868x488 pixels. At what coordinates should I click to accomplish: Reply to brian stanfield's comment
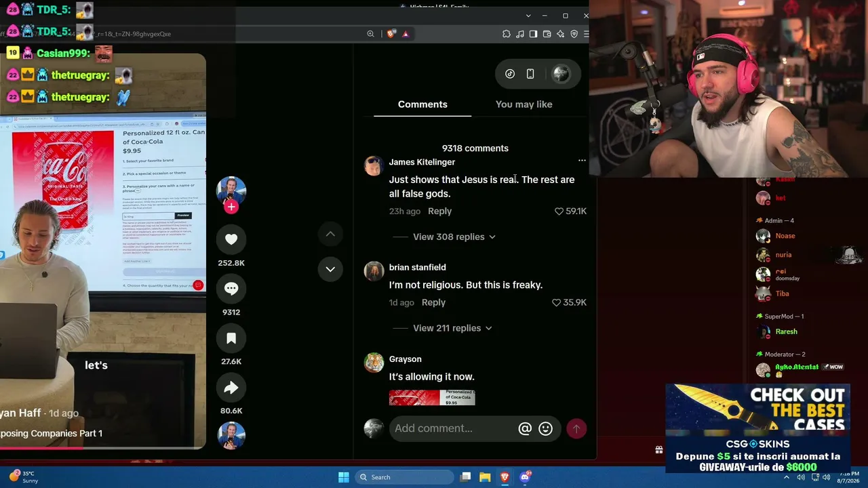(433, 303)
